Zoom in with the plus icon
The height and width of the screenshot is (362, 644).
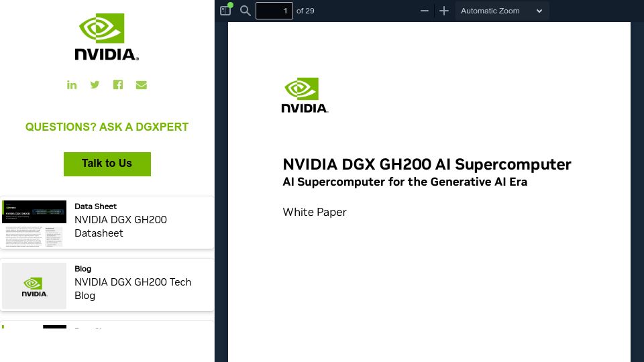pos(444,11)
